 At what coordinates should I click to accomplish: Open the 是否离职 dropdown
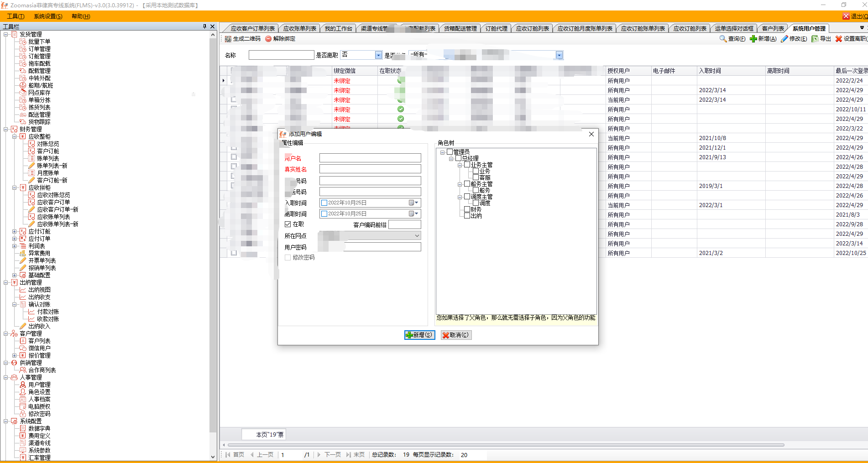click(x=378, y=55)
